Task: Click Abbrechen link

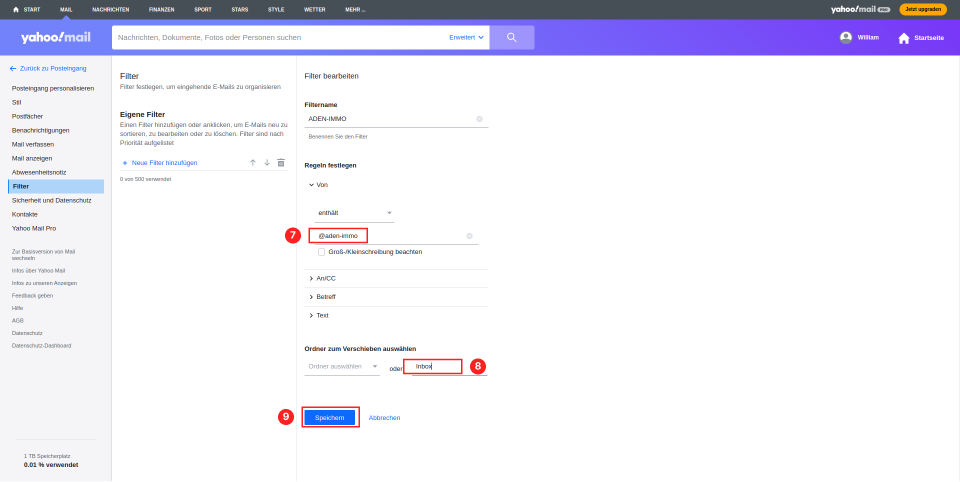Action: [384, 418]
